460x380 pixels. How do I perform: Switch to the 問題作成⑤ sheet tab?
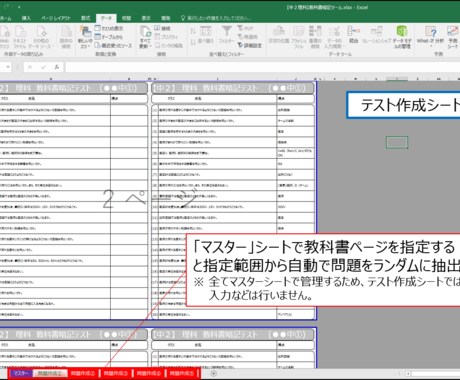(182, 373)
